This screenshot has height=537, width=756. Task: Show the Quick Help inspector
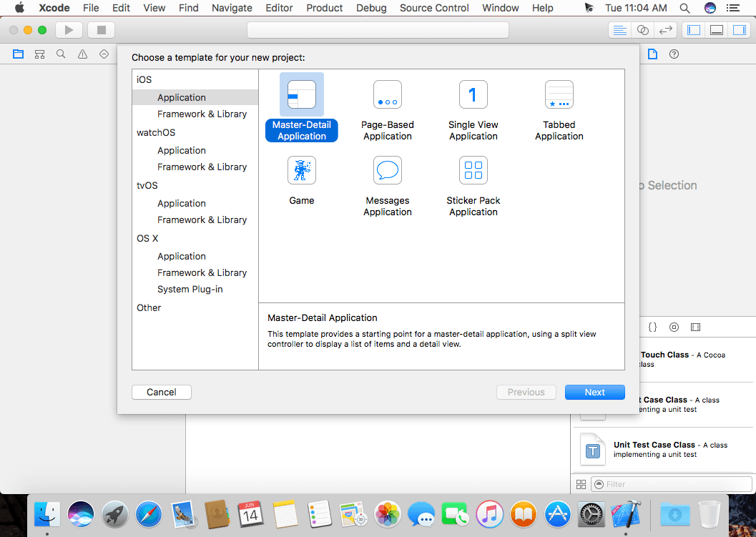[x=674, y=54]
